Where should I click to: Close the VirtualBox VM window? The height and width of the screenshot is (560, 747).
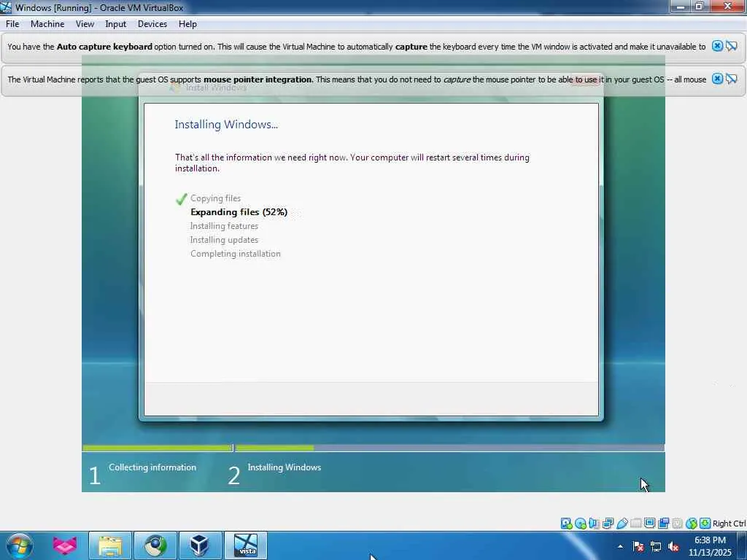727,6
